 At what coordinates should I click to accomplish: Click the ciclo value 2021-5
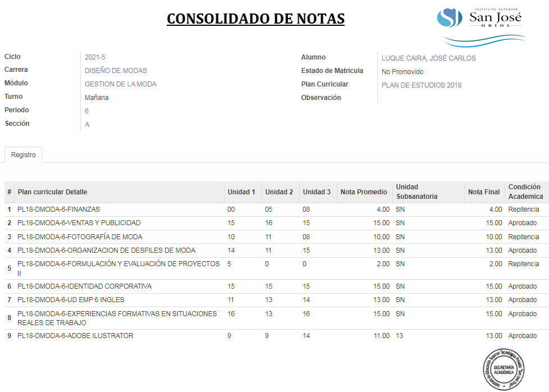(95, 57)
